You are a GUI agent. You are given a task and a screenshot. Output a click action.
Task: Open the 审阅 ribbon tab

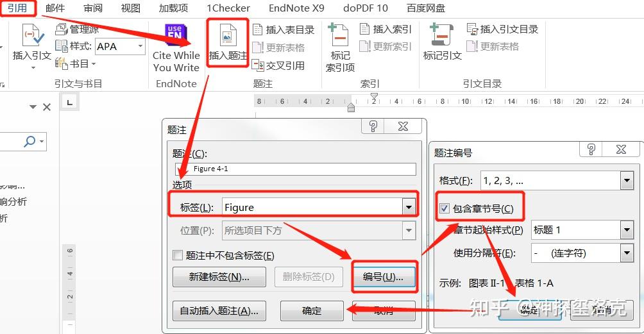(x=93, y=8)
